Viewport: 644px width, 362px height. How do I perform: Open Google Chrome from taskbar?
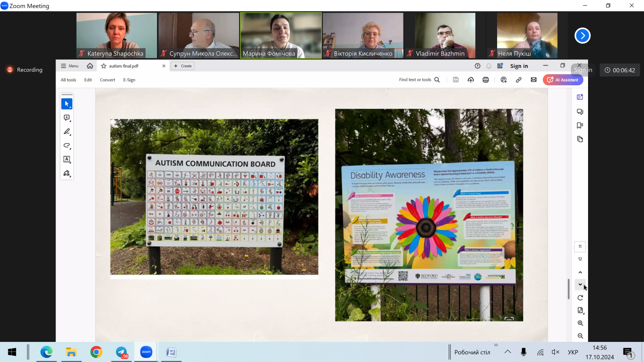(x=96, y=352)
